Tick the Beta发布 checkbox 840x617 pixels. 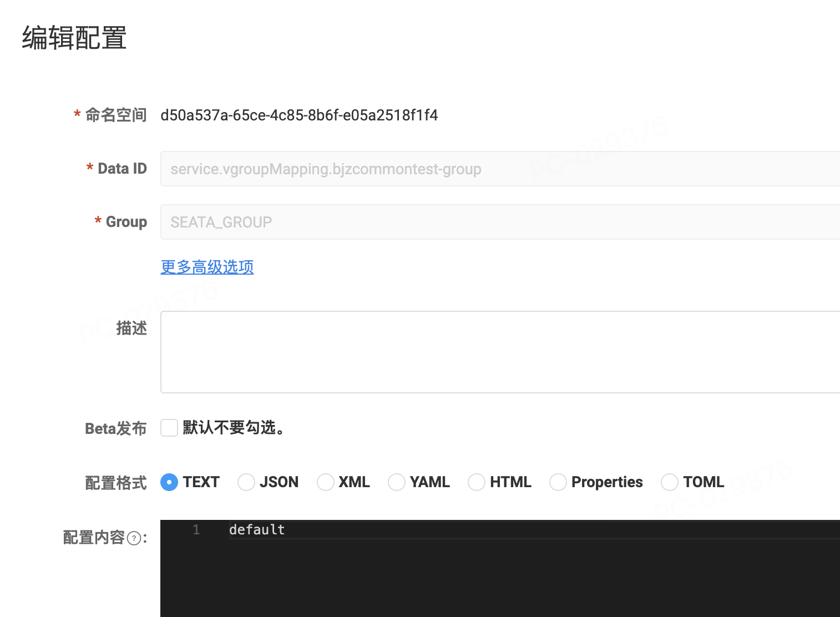(169, 428)
